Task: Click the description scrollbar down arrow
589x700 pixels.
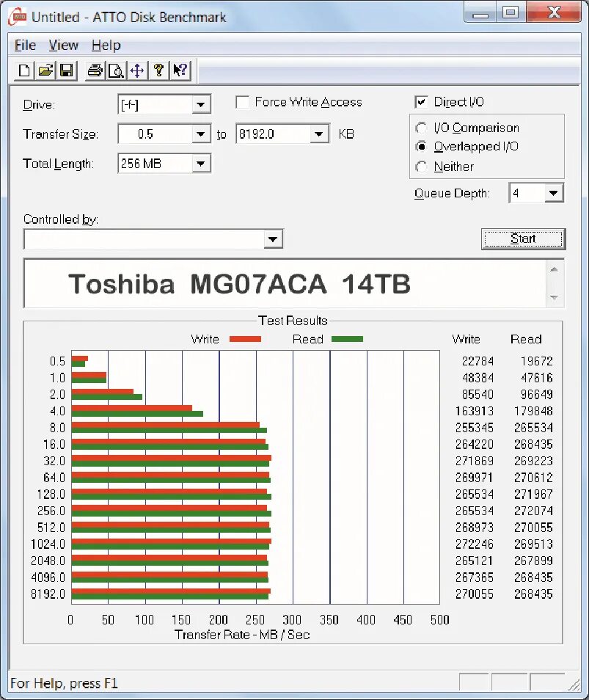Action: pos(555,297)
